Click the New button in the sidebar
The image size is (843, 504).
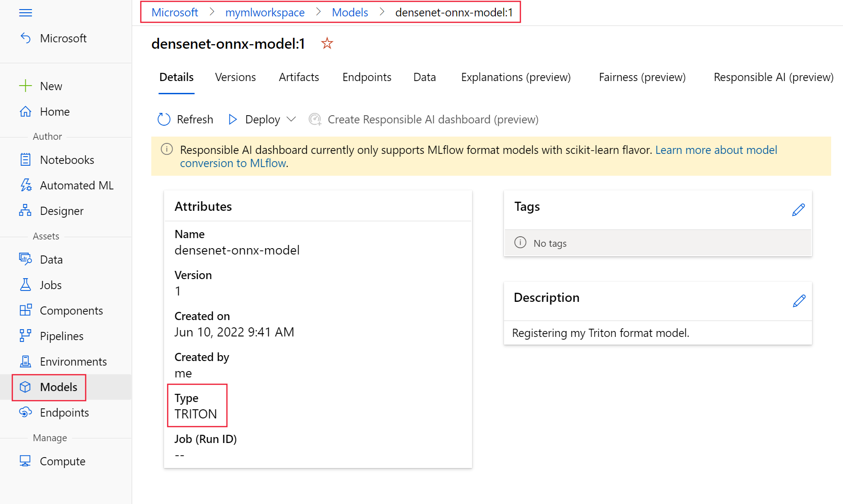(51, 86)
